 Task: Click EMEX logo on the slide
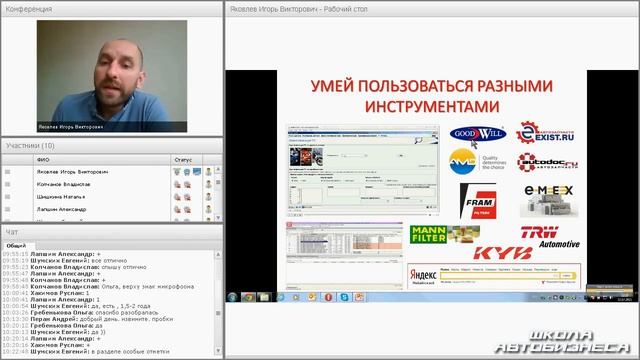coord(549,201)
